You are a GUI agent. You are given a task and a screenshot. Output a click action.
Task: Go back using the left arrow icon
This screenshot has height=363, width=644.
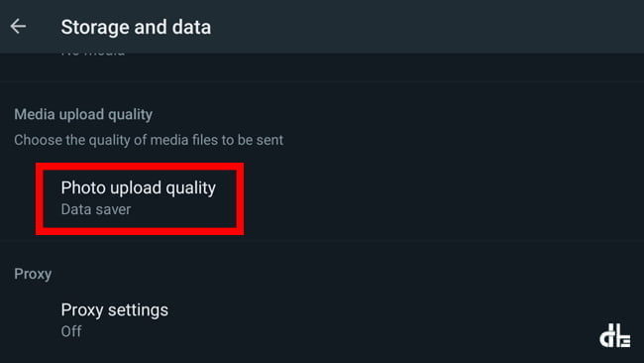pyautogui.click(x=18, y=27)
